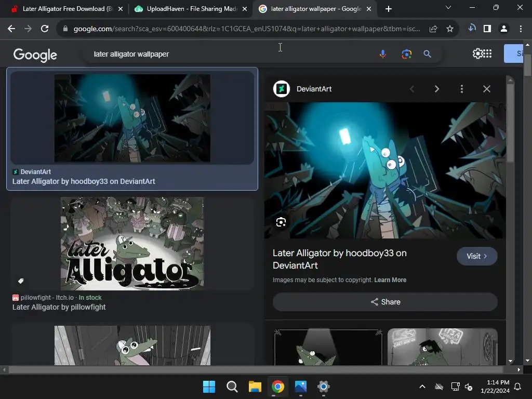Open the Settings app on taskbar
532x399 pixels.
click(x=323, y=387)
